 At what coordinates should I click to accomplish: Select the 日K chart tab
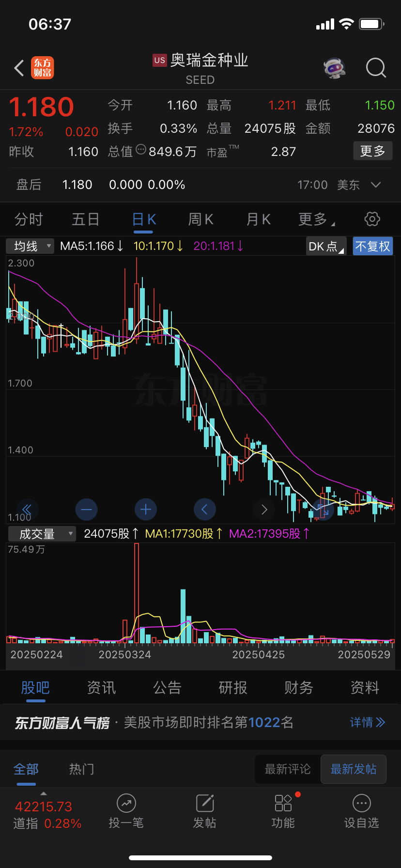point(144,219)
